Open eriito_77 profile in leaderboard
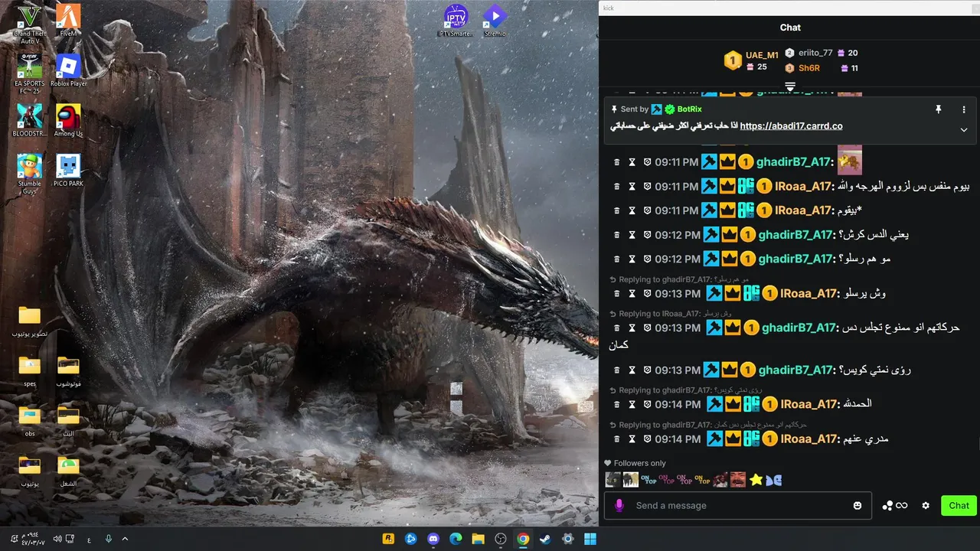 [x=815, y=53]
